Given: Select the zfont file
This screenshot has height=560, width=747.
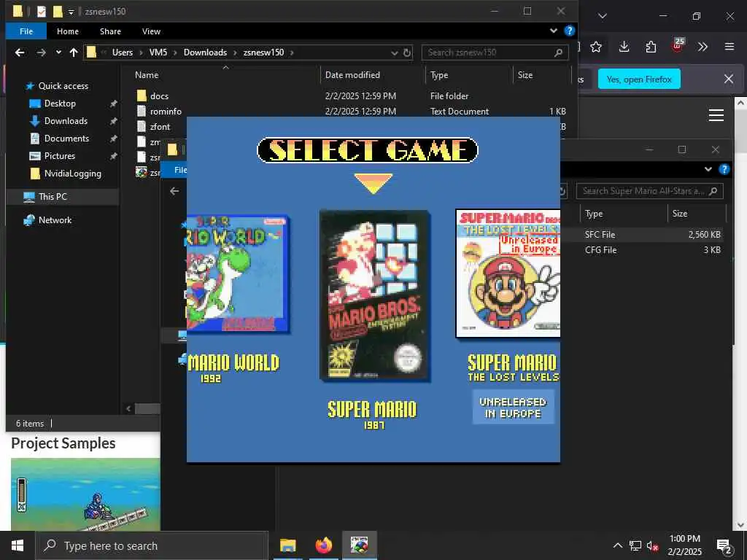Looking at the screenshot, I should click(x=160, y=127).
